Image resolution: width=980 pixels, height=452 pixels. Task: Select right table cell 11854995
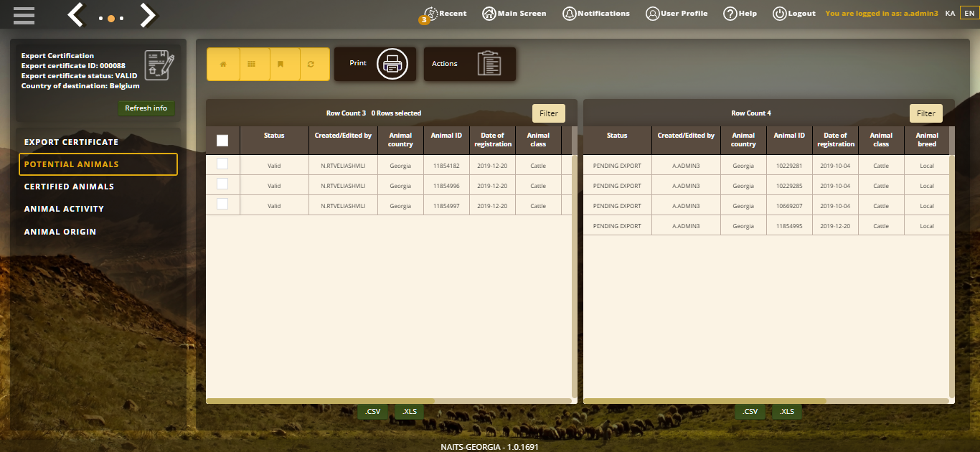pyautogui.click(x=789, y=226)
